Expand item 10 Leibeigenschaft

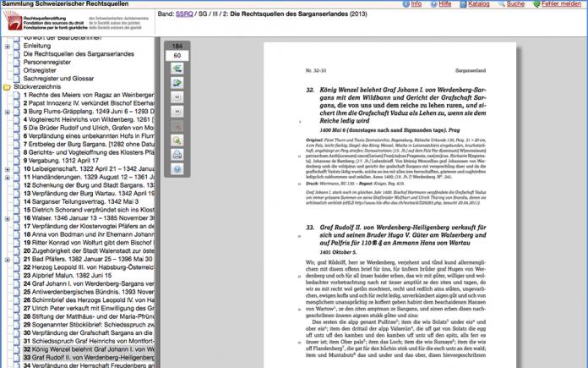click(x=7, y=169)
